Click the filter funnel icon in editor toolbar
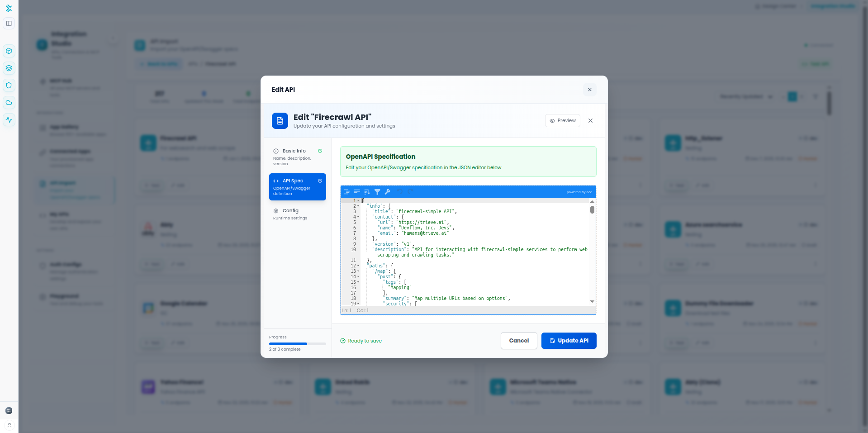868x433 pixels. [x=377, y=192]
